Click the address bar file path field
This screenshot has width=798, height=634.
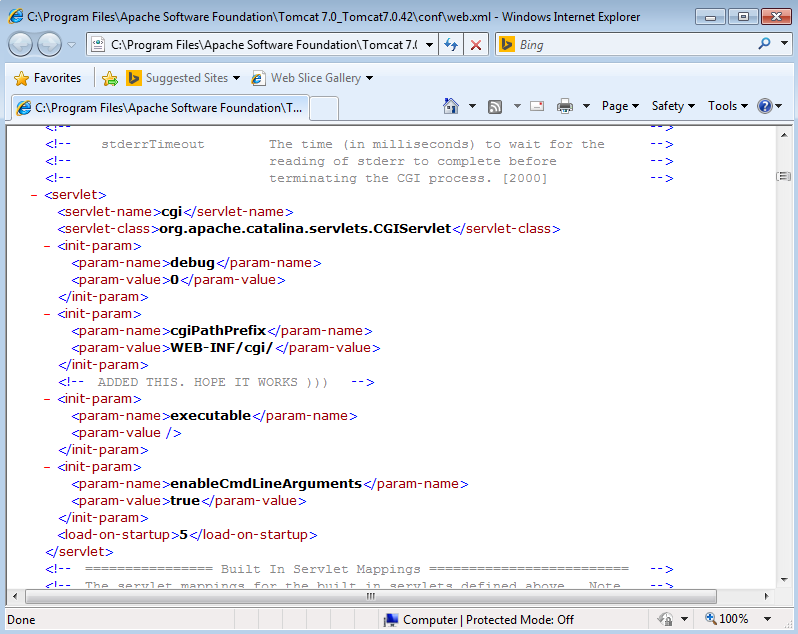[264, 45]
